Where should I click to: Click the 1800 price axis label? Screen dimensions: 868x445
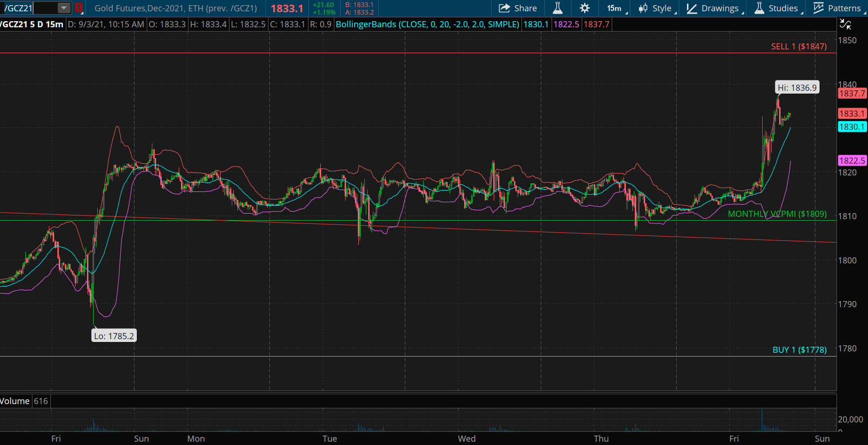[x=847, y=260]
